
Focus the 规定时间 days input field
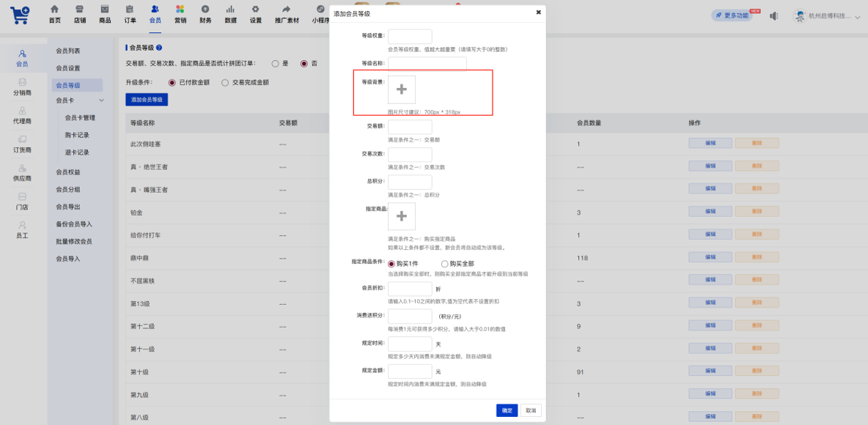click(x=410, y=344)
